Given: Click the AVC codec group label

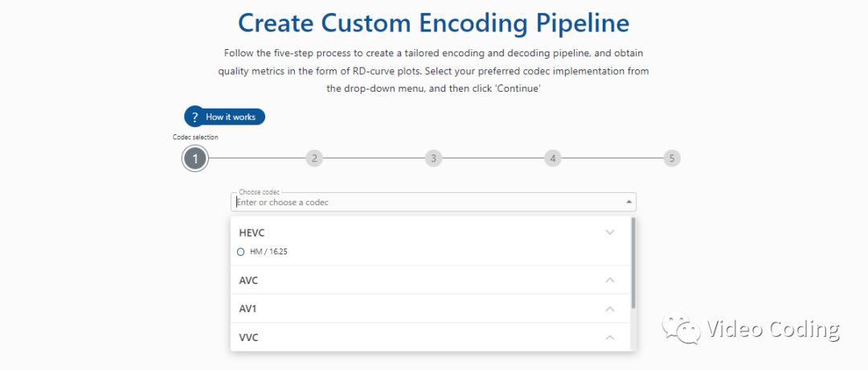Looking at the screenshot, I should point(248,281).
